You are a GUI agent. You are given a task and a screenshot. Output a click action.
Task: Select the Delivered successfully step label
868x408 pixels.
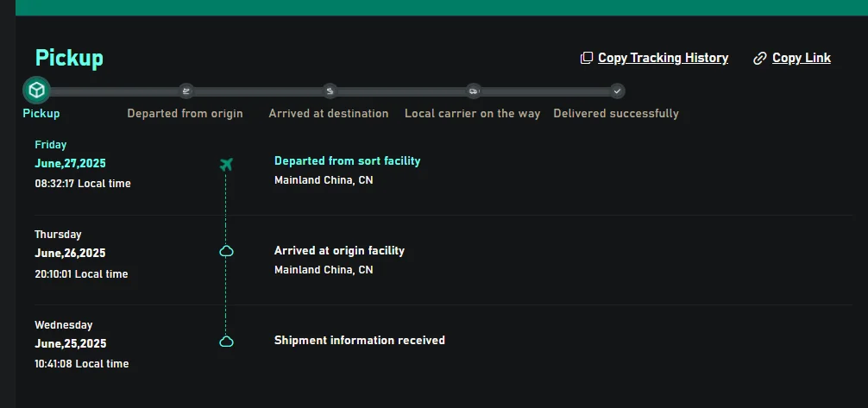616,113
